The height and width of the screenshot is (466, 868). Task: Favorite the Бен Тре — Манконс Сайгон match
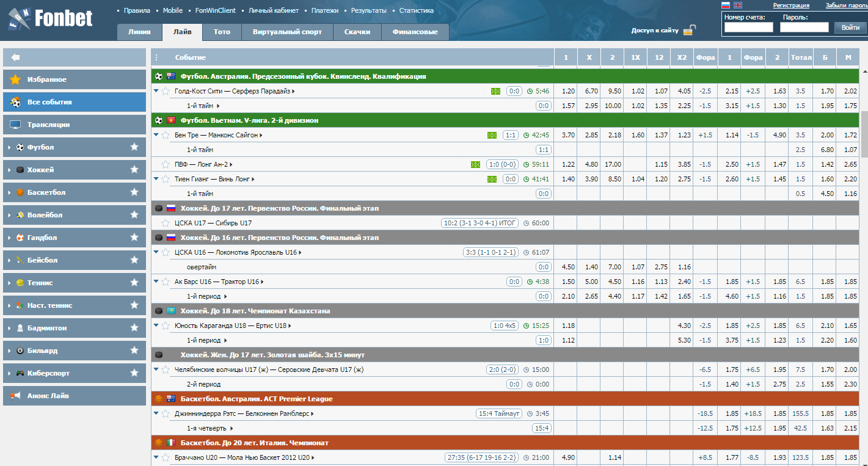pos(166,135)
